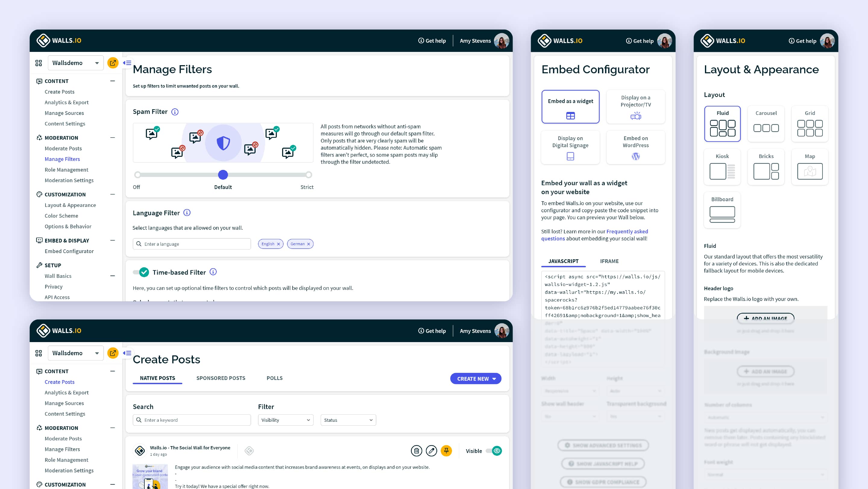Viewport: 868px width, 489px height.
Task: Select the Grid layout option
Action: coord(810,124)
